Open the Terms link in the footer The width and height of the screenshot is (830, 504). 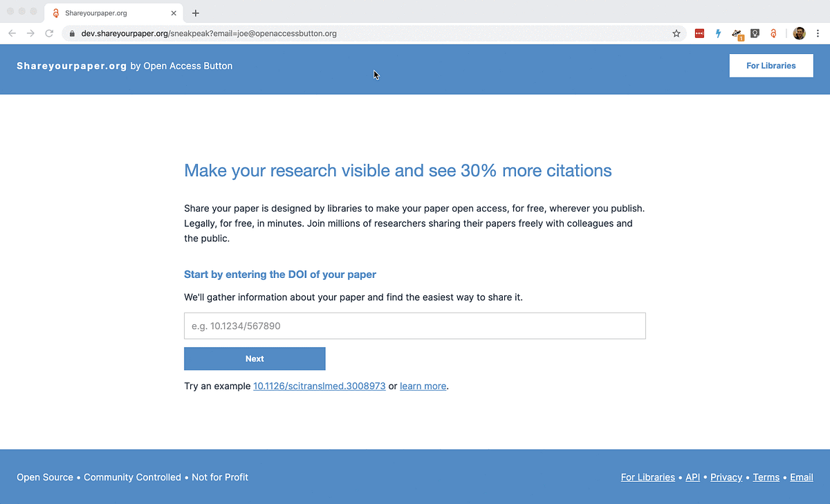pyautogui.click(x=766, y=477)
